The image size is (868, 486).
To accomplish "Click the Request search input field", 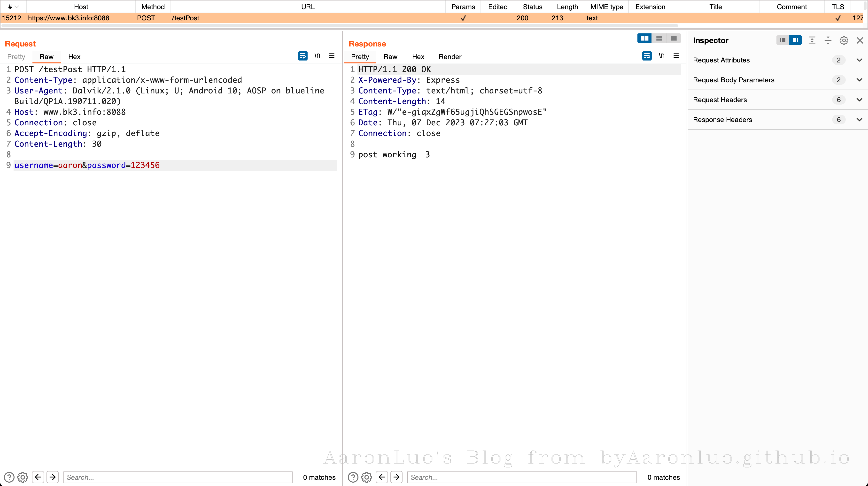I will tap(178, 477).
